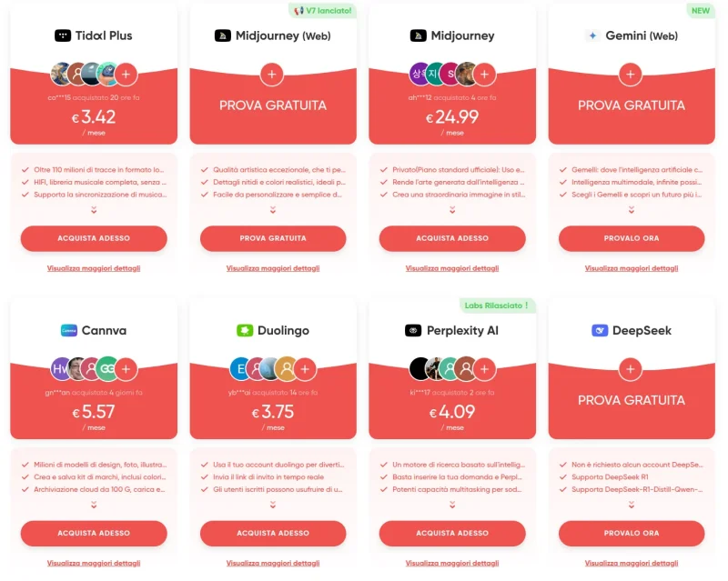Click the plus icon on Midjourney (Web) card
Viewport: 728px width, 581px height.
point(272,74)
